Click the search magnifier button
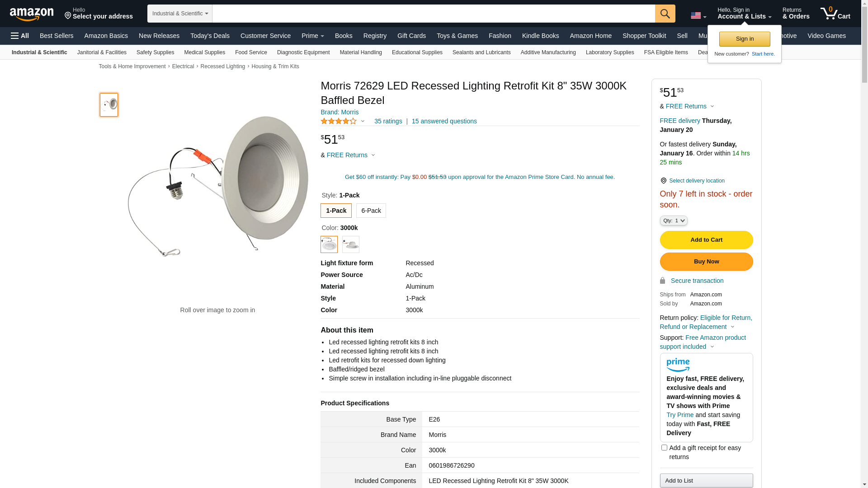Screen dimensions: 868x488 pos(665,14)
